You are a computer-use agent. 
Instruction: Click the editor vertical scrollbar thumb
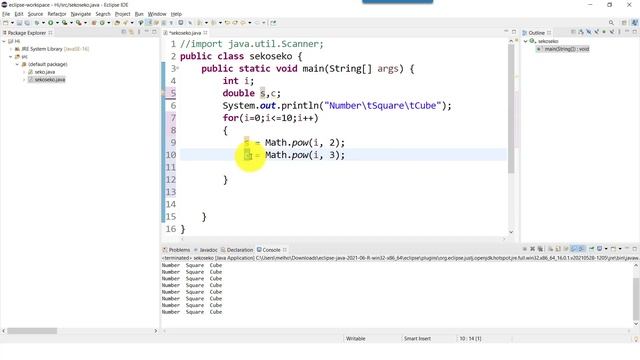point(511,108)
